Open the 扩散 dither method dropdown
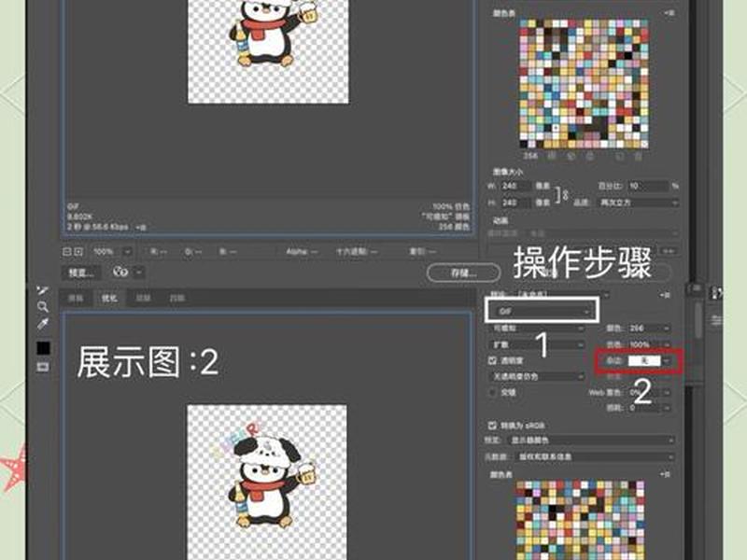747x560 pixels. (x=537, y=344)
